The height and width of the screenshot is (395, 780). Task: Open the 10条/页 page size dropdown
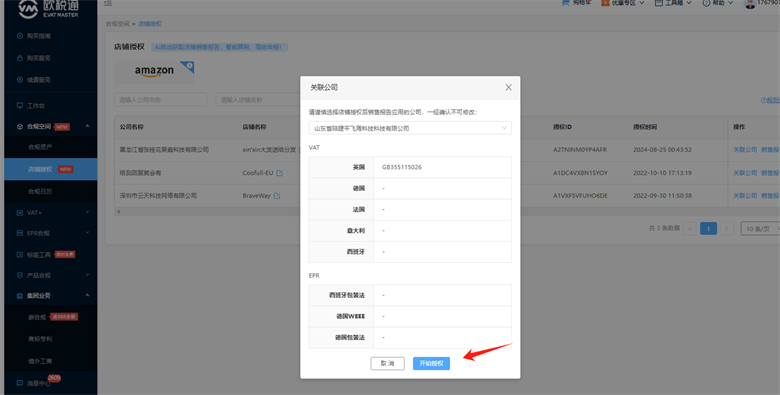tap(760, 229)
